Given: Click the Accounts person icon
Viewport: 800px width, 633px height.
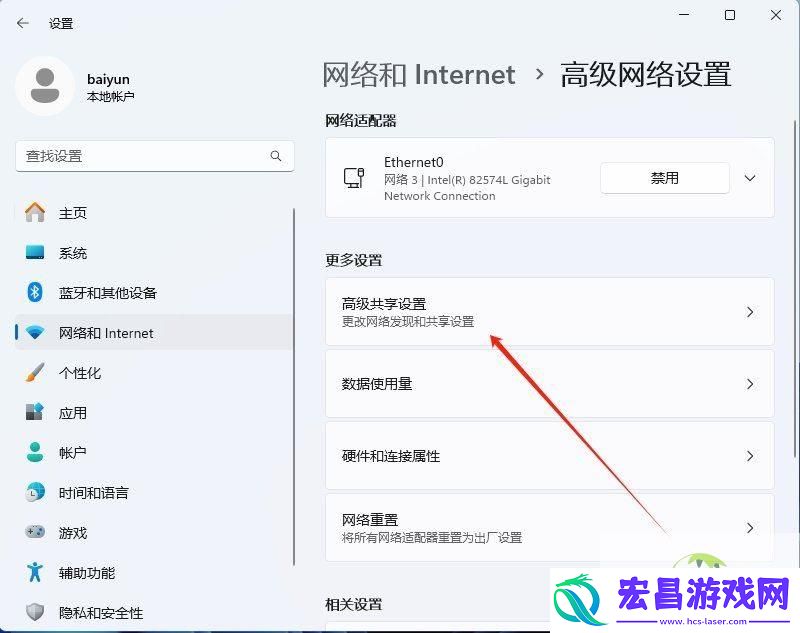Looking at the screenshot, I should [35, 452].
